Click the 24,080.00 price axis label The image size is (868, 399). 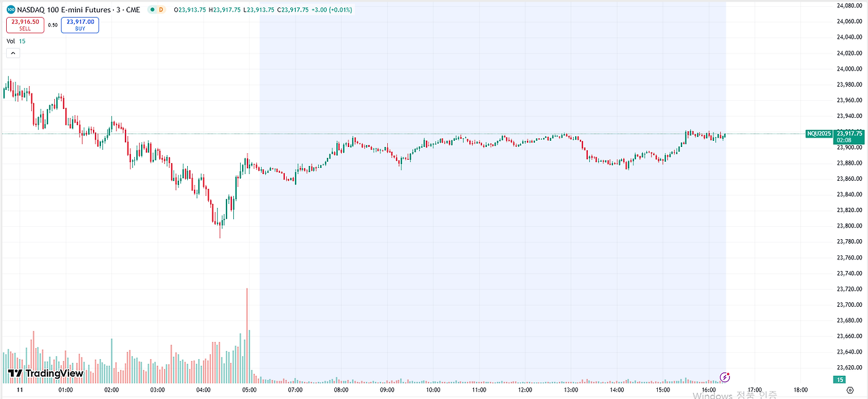pyautogui.click(x=850, y=6)
